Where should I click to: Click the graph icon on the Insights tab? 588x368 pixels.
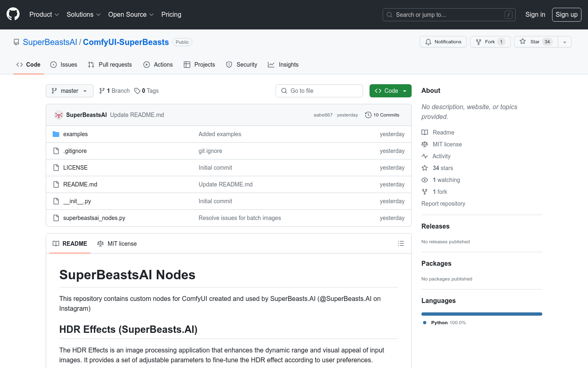click(271, 65)
